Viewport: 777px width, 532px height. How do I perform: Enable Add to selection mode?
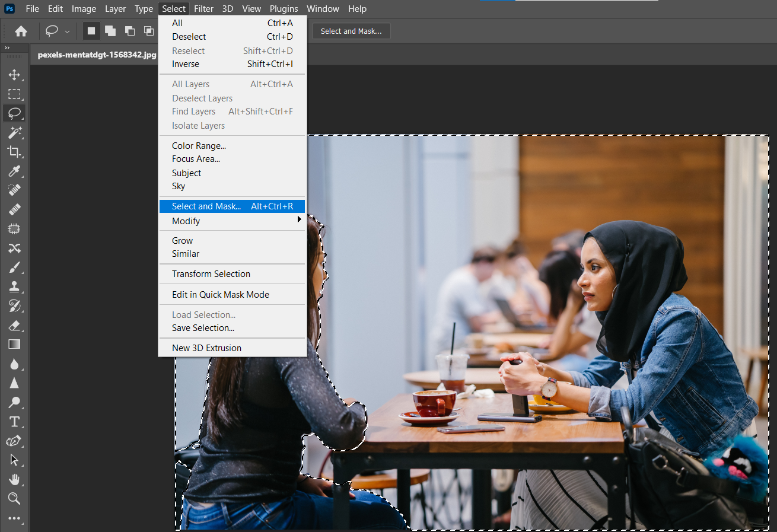coord(110,31)
